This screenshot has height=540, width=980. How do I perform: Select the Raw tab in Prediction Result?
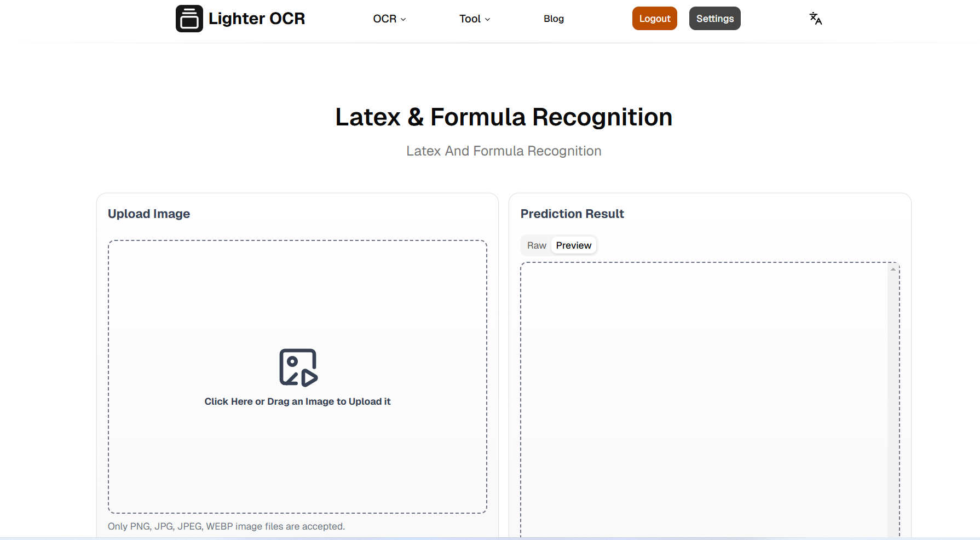[x=536, y=245]
